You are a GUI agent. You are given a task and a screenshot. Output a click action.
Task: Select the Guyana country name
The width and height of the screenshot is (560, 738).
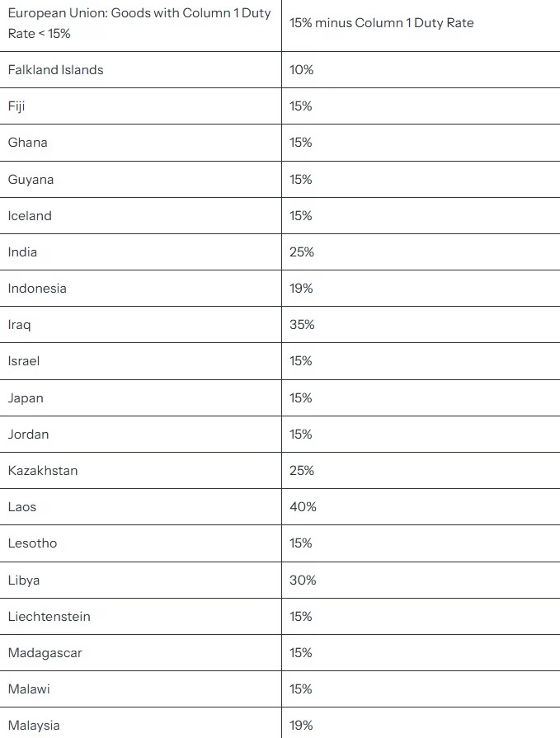click(x=31, y=180)
